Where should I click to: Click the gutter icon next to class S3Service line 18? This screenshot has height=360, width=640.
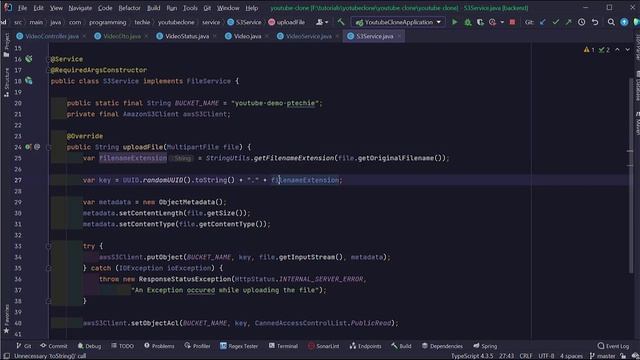click(x=29, y=81)
